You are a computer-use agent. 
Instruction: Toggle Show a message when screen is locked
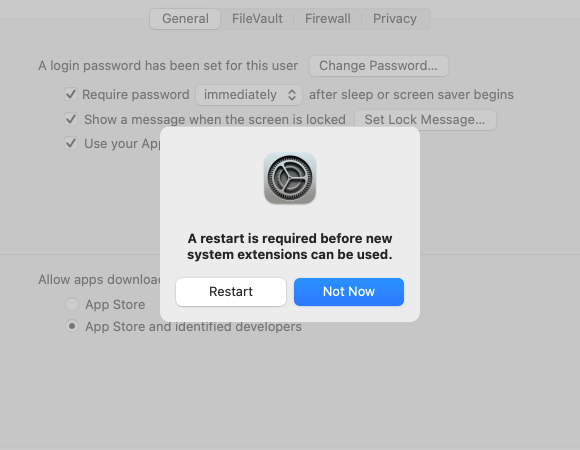tap(71, 119)
